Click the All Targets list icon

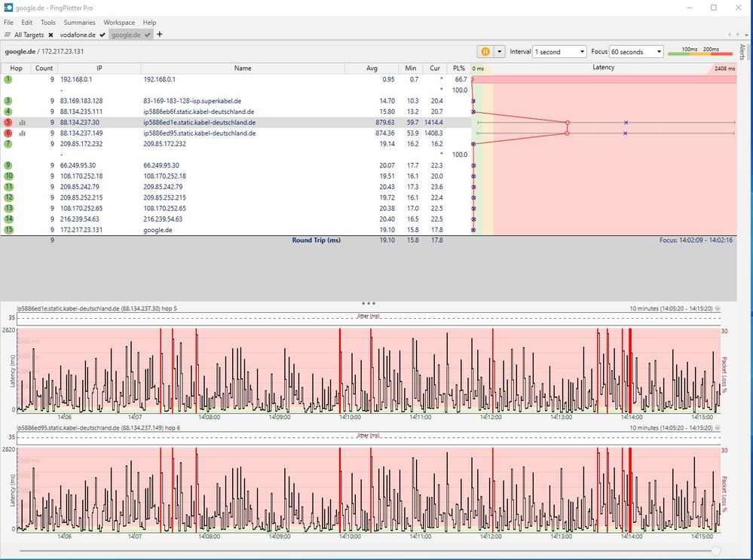pos(8,35)
